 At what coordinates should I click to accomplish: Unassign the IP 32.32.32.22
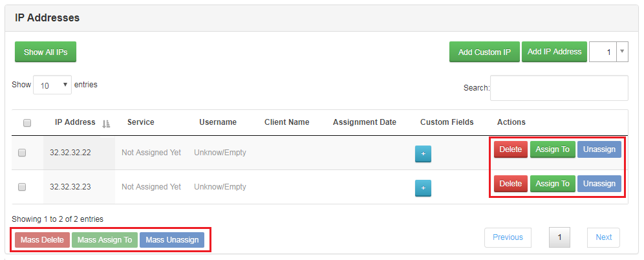pyautogui.click(x=599, y=149)
